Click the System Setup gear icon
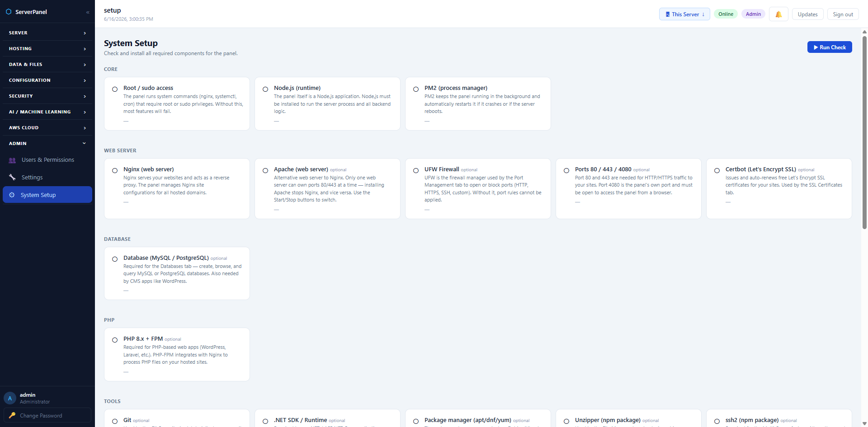Screen dimensions: 868x427 point(12,195)
